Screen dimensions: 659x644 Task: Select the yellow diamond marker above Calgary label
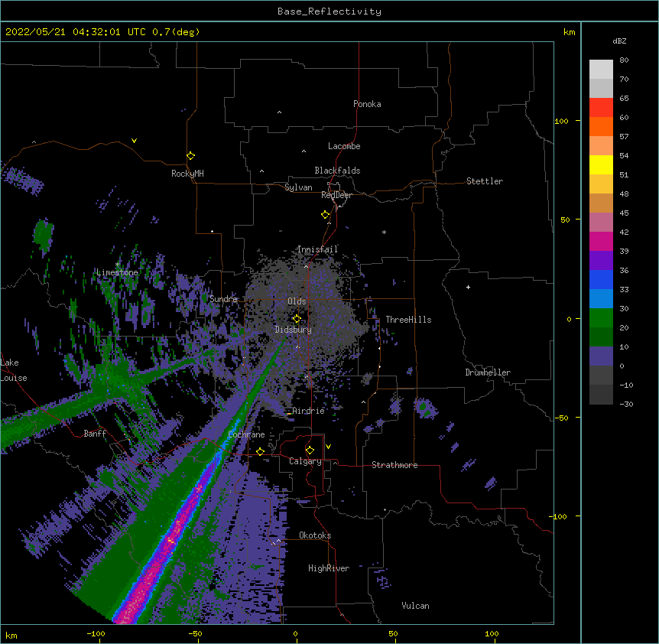[310, 450]
